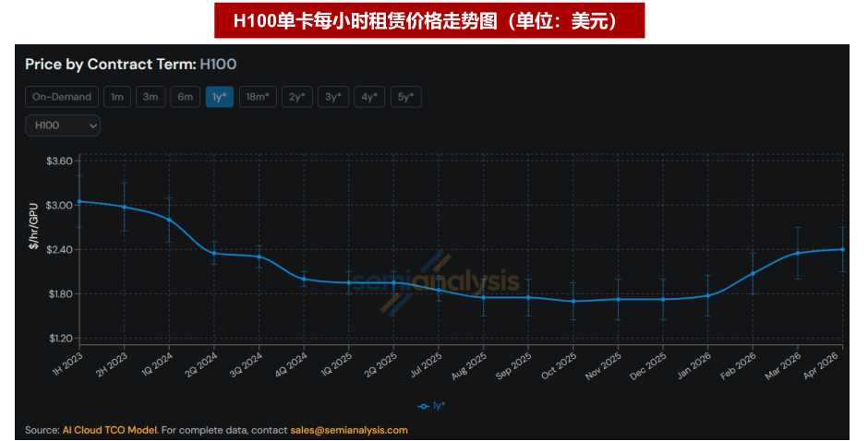
Task: Click the $1.20 y-axis label
Action: pyautogui.click(x=59, y=338)
